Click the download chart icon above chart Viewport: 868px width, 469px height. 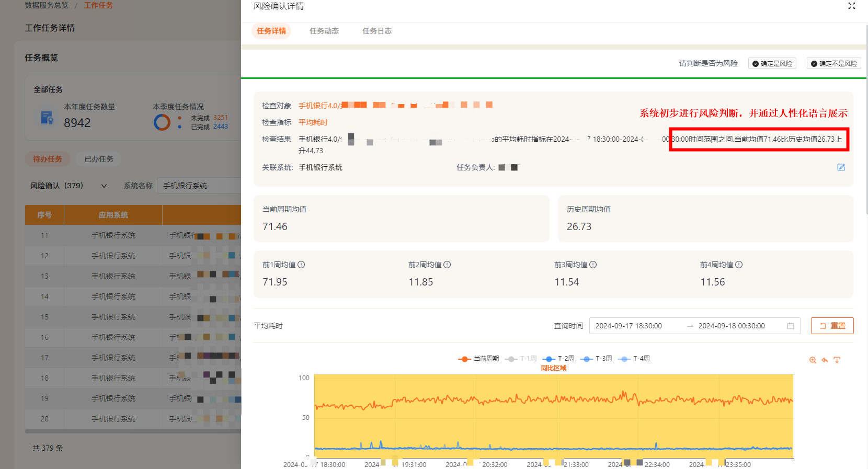point(837,360)
